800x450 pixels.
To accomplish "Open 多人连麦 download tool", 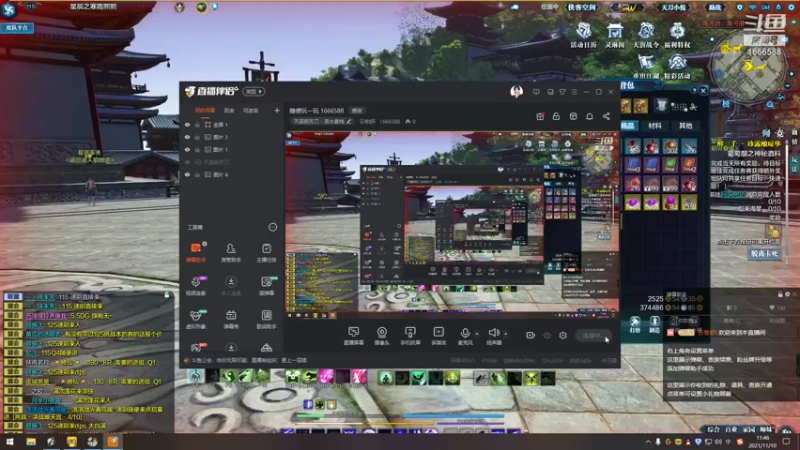I will tap(231, 285).
